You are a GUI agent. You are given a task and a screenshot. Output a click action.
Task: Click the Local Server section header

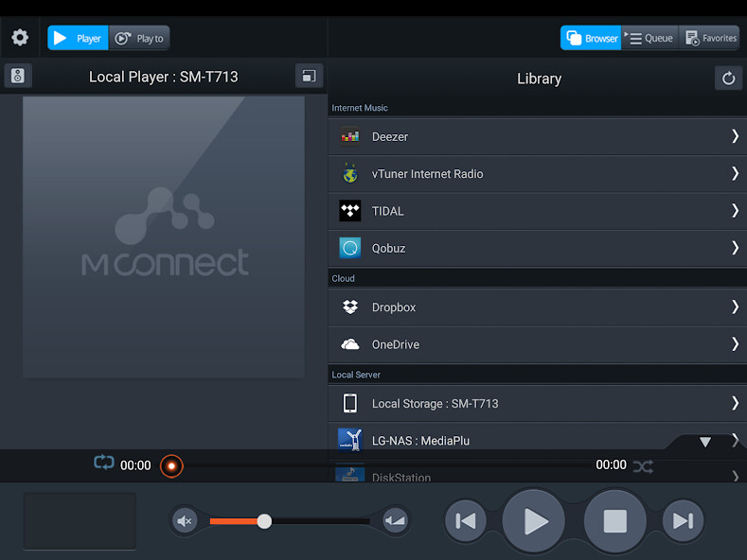coord(356,375)
